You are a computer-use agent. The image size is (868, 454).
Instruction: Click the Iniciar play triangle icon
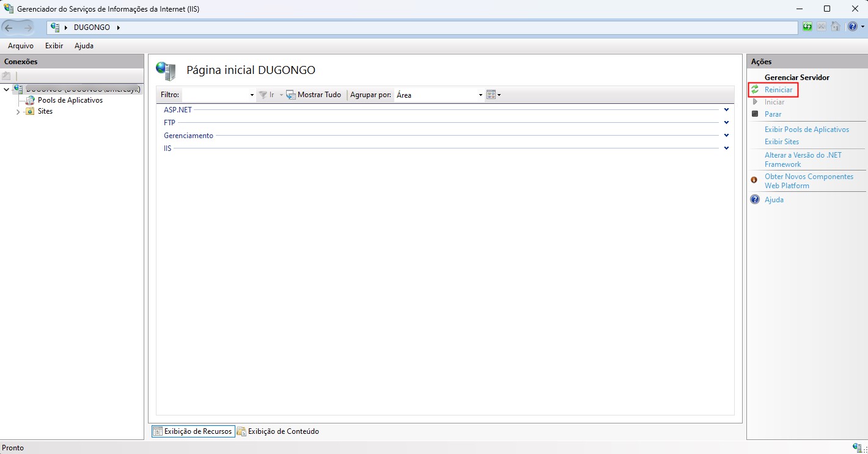click(755, 102)
